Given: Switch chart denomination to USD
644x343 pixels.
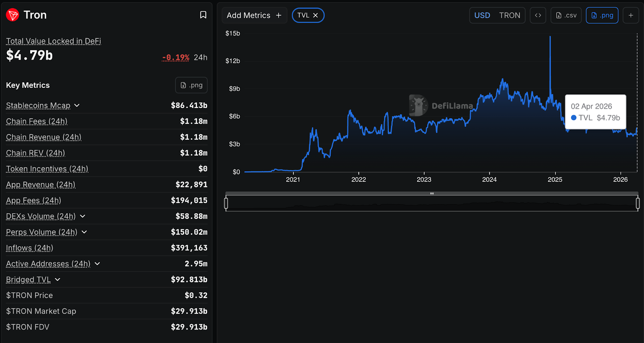Looking at the screenshot, I should click(x=482, y=15).
